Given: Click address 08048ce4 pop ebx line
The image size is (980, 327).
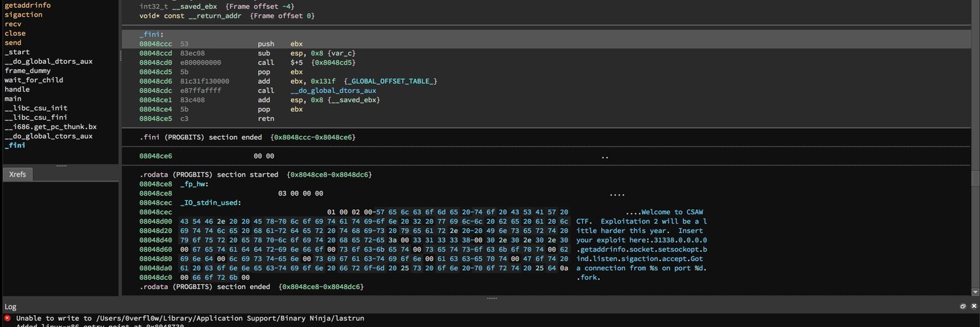Looking at the screenshot, I should click(221, 109).
